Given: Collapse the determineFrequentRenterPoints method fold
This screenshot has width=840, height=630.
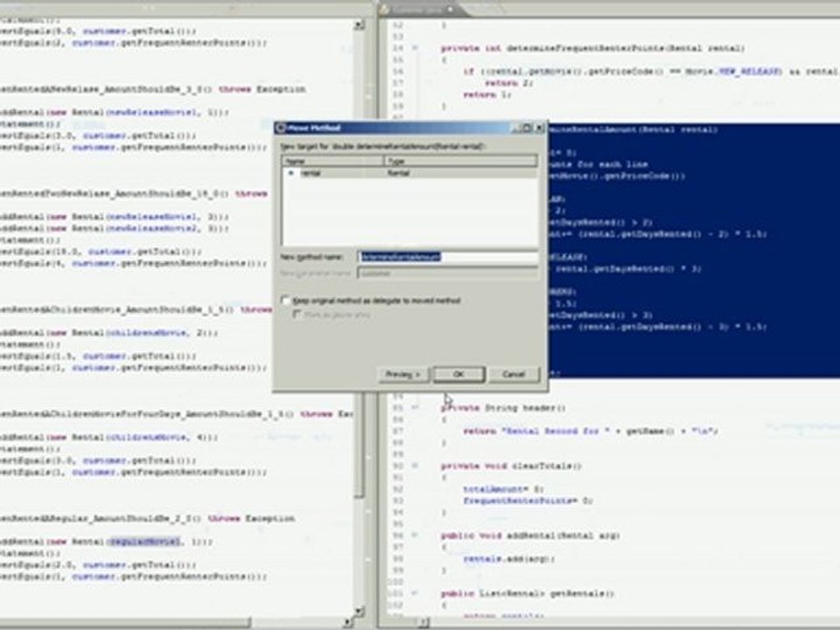Looking at the screenshot, I should 415,47.
